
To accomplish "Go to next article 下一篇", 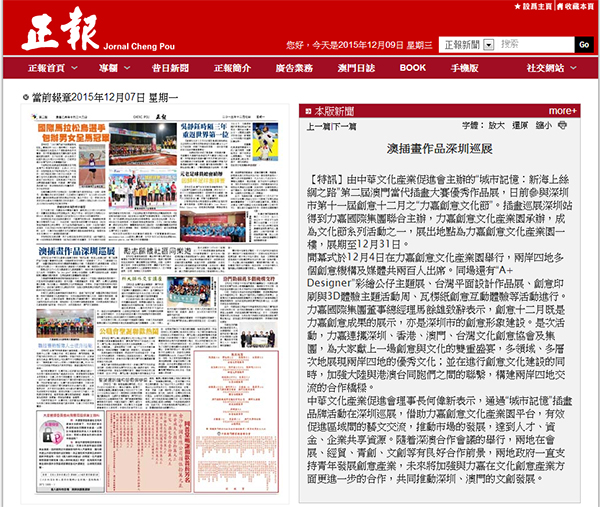I will click(344, 126).
